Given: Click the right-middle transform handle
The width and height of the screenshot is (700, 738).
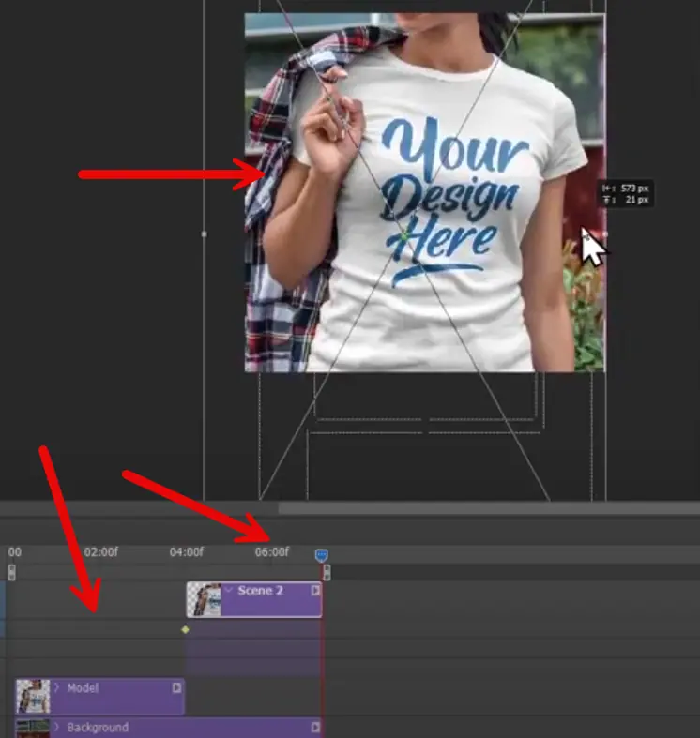Looking at the screenshot, I should tap(605, 233).
